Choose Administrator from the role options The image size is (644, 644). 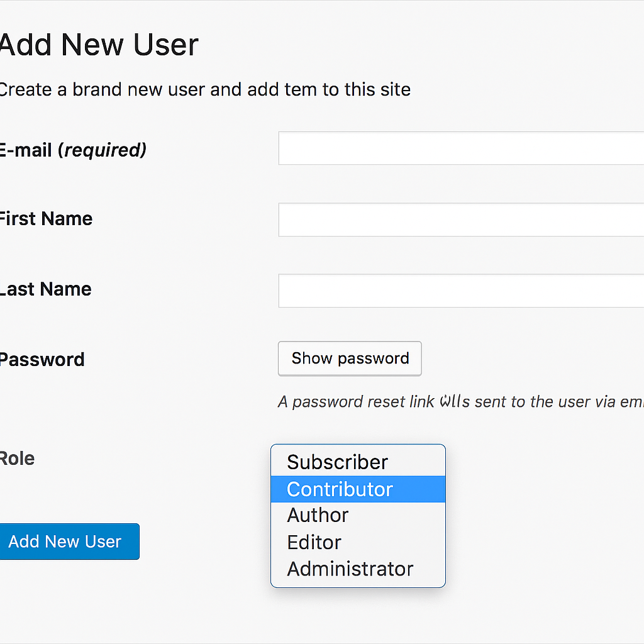350,569
